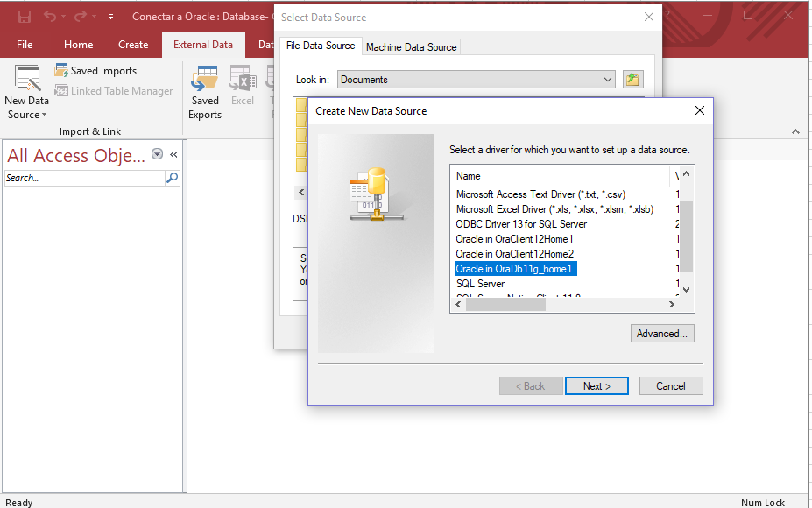
Task: Open the File menu tab
Action: pos(25,45)
